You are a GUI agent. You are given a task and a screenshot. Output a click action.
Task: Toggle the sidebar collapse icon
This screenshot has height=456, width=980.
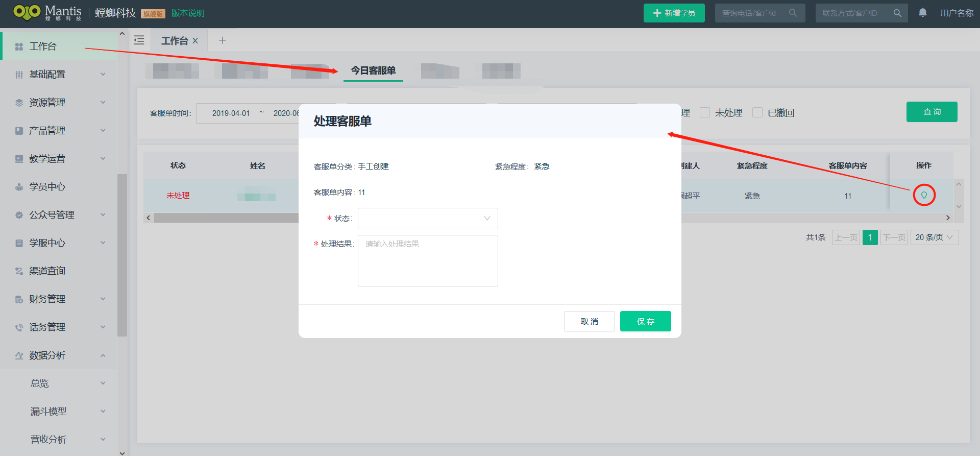pyautogui.click(x=139, y=40)
